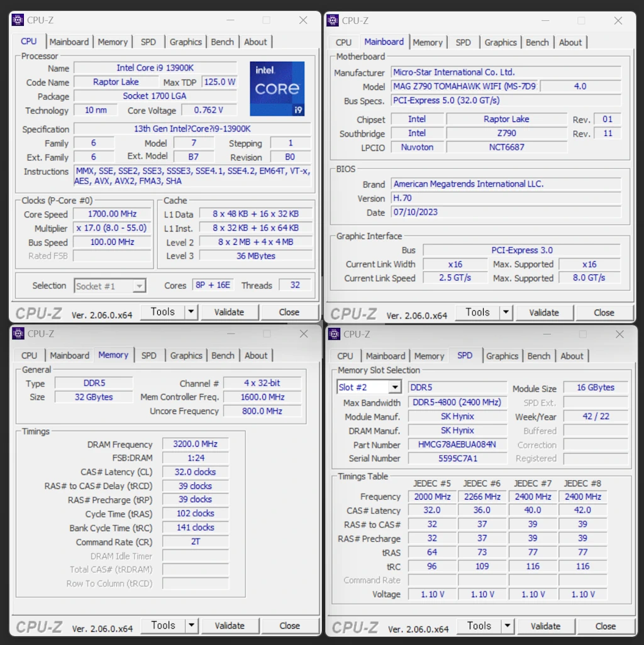Click BIOS date value 07/10/2023
Screen dimensions: 644x645
(x=506, y=212)
